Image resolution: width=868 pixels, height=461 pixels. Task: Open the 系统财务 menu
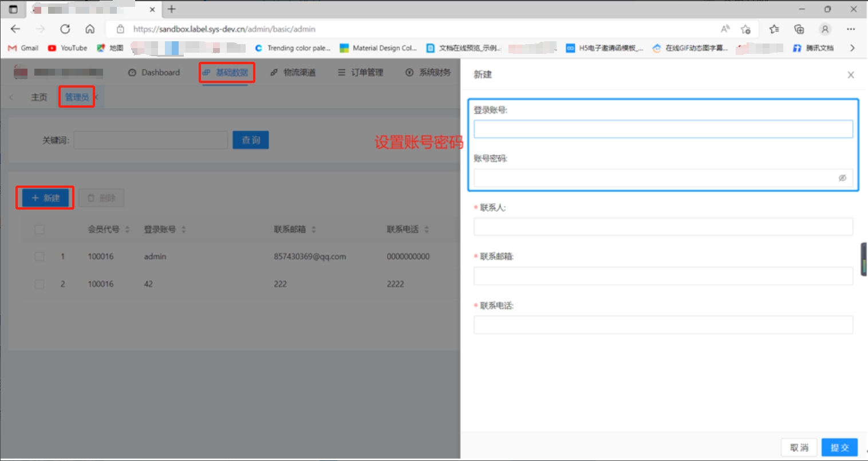(x=428, y=73)
